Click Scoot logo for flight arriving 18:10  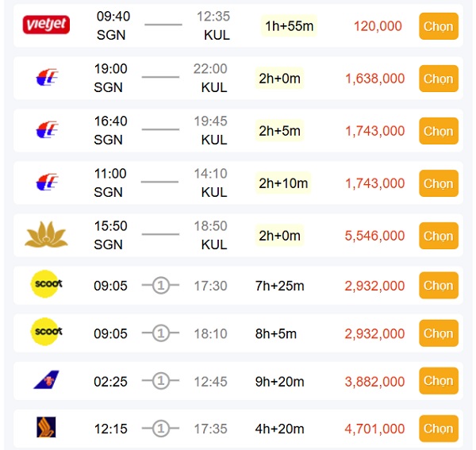(47, 332)
